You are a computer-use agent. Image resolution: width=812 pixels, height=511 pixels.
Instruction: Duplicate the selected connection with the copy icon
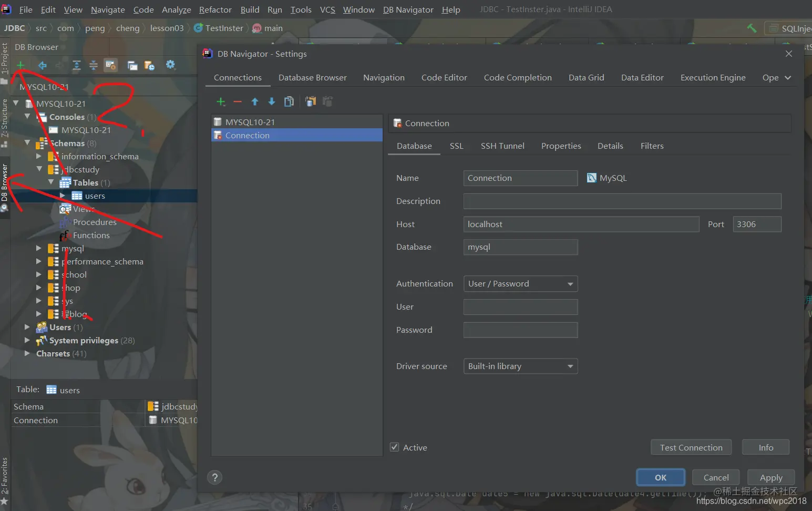click(289, 101)
